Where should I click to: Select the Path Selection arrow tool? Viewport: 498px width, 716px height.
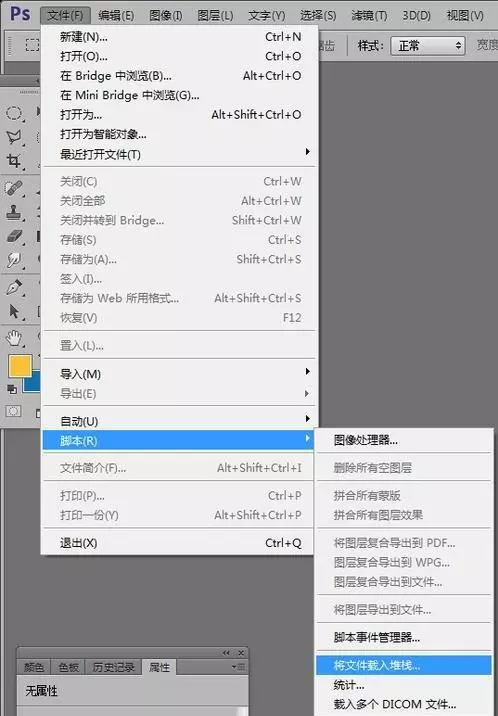click(14, 311)
